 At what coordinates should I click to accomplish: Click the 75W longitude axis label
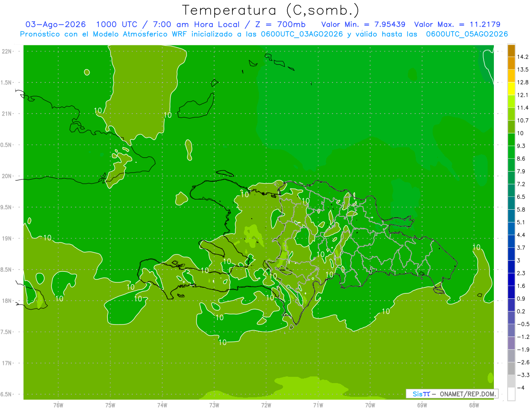110,405
